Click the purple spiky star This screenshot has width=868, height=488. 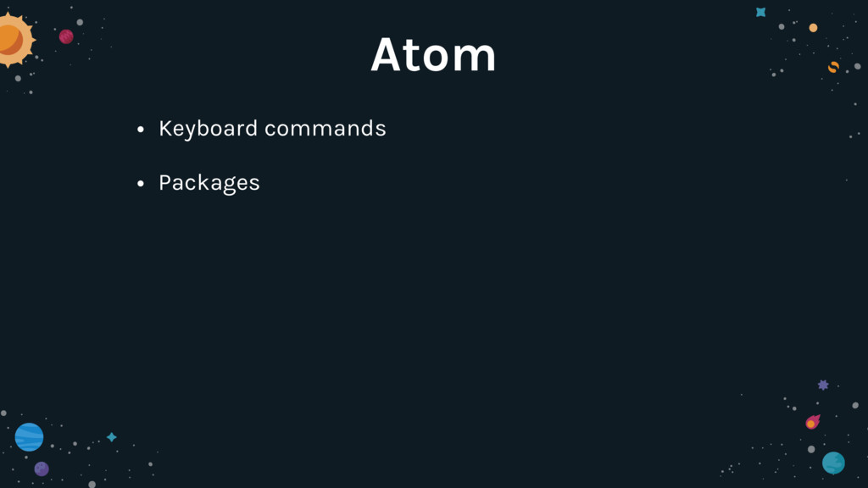click(823, 385)
